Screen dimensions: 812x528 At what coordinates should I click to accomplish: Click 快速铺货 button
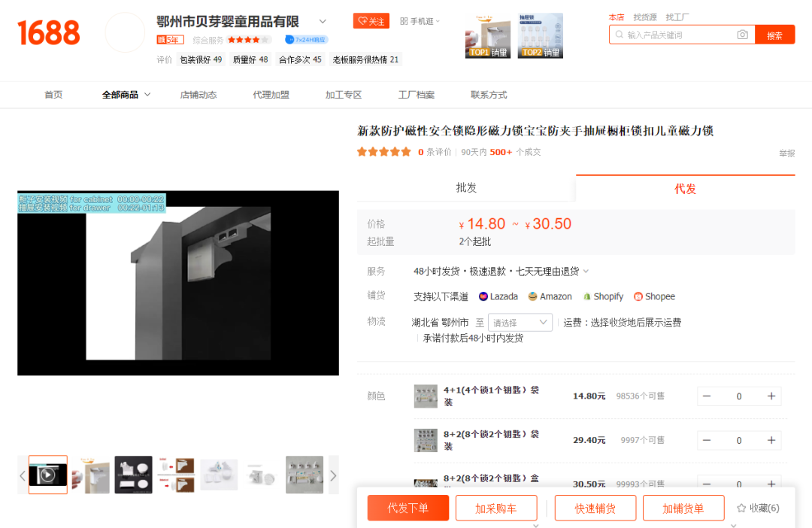coord(595,508)
